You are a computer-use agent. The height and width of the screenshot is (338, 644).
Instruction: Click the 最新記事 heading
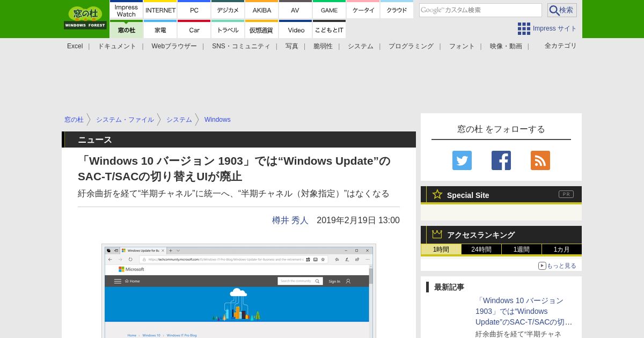point(449,287)
